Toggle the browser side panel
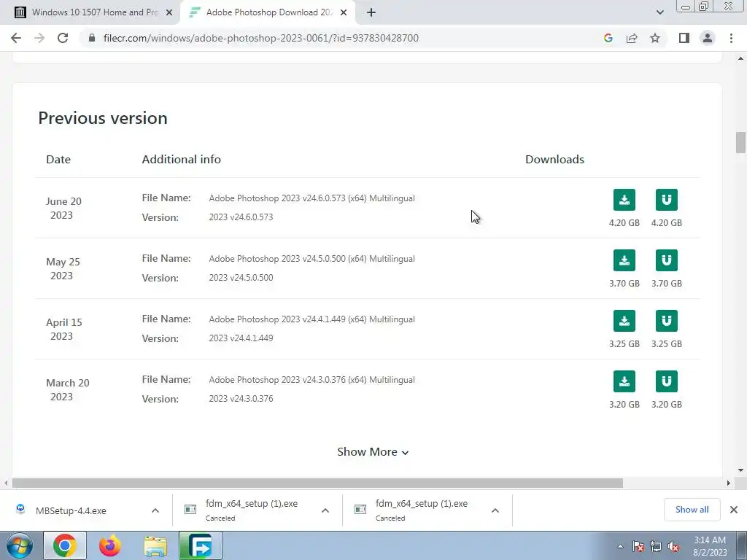Viewport: 747px width, 560px height. point(684,38)
